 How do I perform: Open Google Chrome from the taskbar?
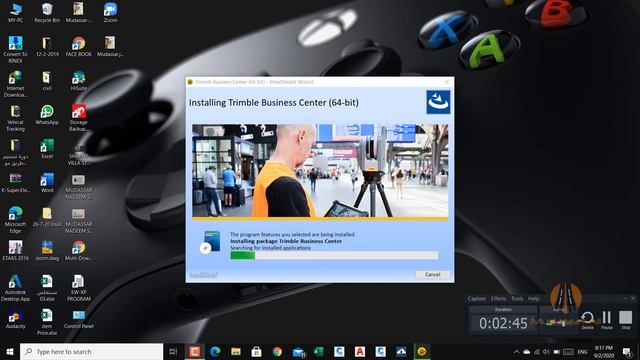(277, 351)
